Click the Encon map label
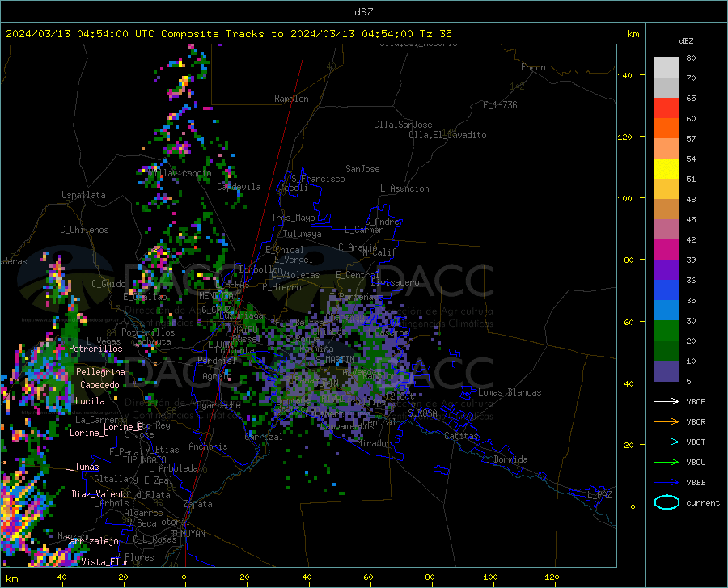Viewport: 728px width, 588px height. 533,67
